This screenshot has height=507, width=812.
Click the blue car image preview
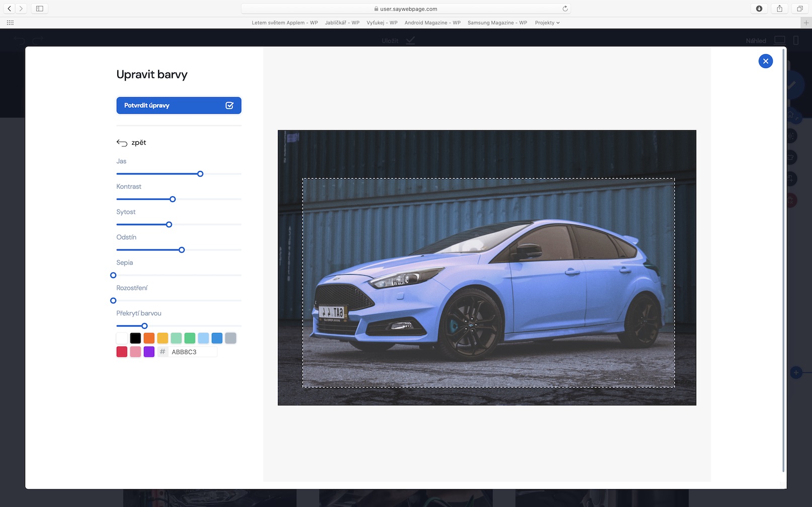(x=487, y=268)
